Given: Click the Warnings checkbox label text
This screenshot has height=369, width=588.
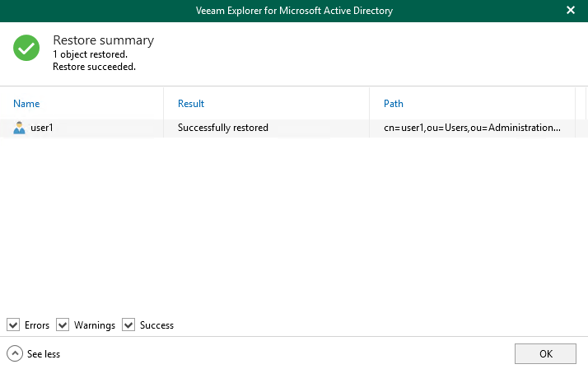Looking at the screenshot, I should point(95,325).
